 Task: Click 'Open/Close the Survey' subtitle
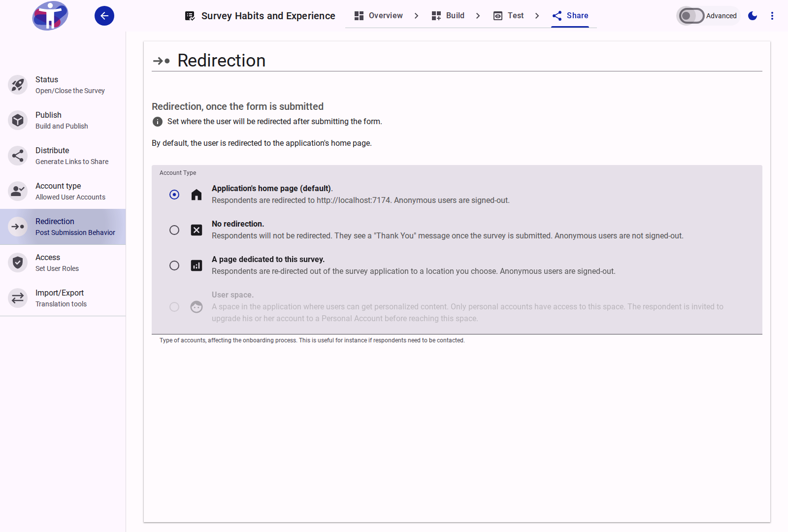[x=70, y=91]
